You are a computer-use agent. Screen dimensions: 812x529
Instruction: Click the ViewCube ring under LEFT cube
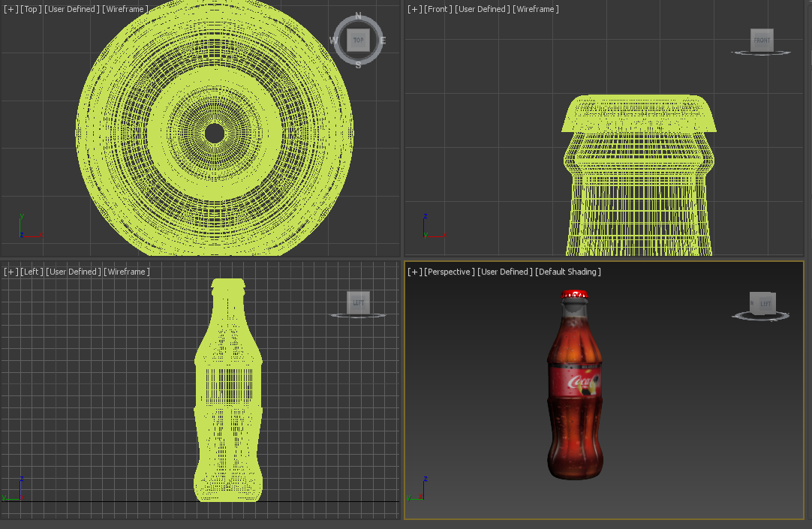pos(359,315)
